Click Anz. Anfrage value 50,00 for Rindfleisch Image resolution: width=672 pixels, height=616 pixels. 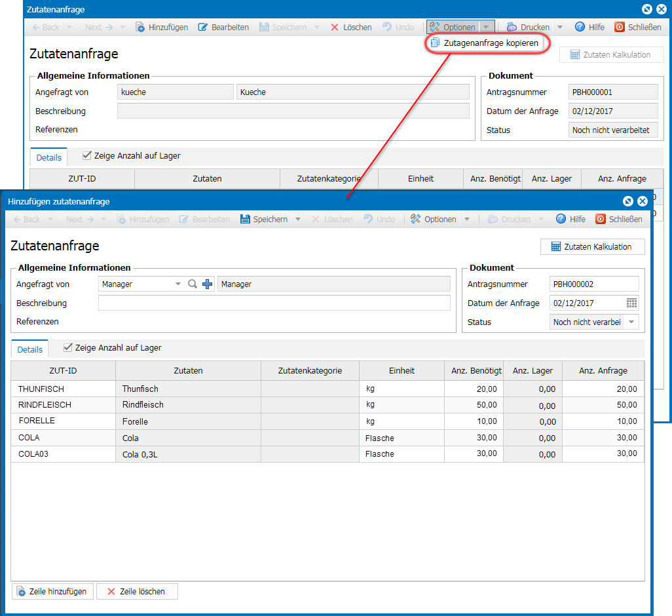click(x=603, y=405)
